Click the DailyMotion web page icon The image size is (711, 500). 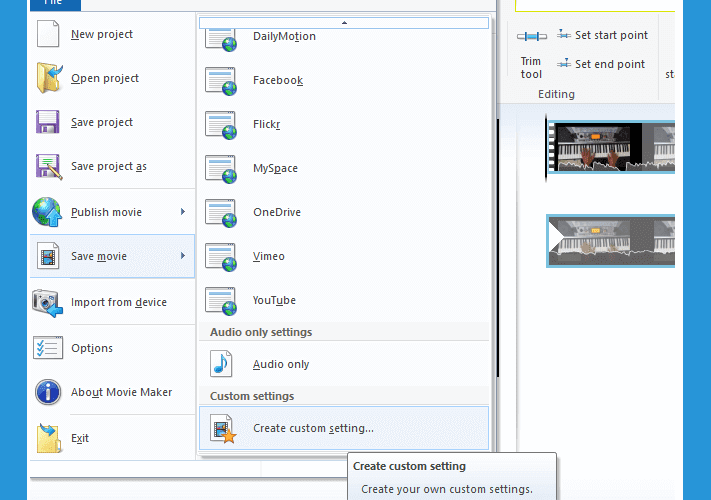(x=221, y=39)
